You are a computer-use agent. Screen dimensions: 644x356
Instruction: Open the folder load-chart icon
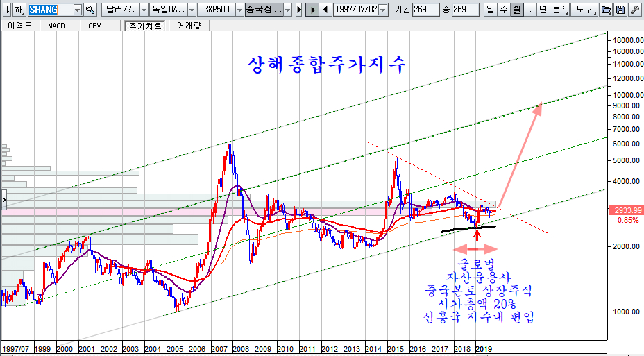606,10
